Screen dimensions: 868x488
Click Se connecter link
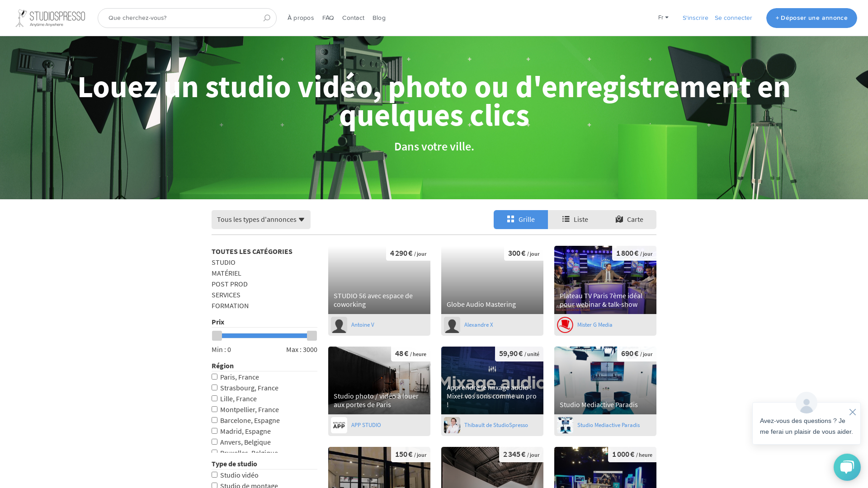coord(733,18)
